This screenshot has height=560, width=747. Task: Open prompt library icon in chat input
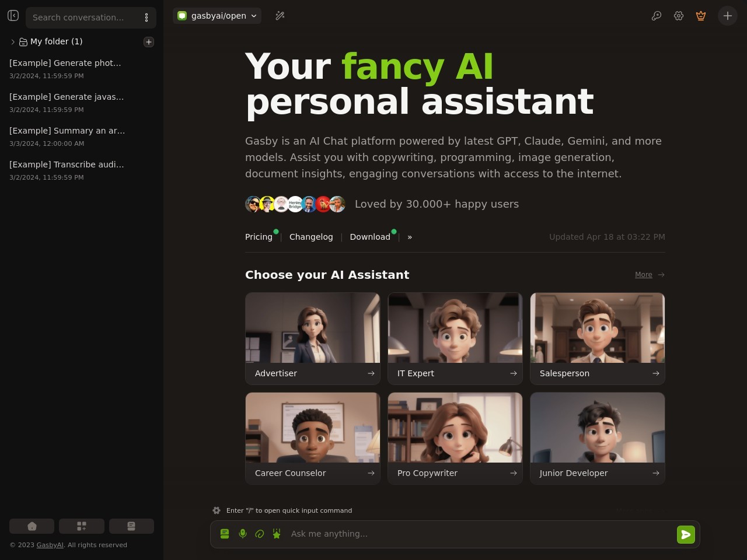225,534
